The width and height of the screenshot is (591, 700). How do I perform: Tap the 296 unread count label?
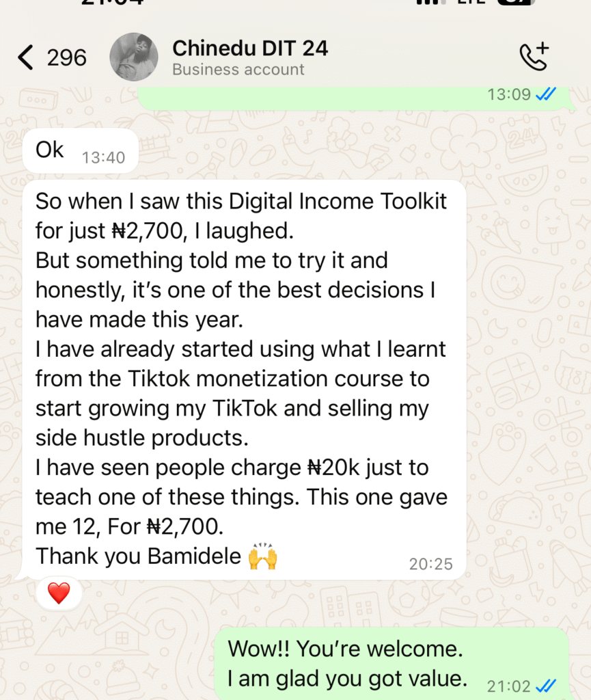click(x=66, y=58)
